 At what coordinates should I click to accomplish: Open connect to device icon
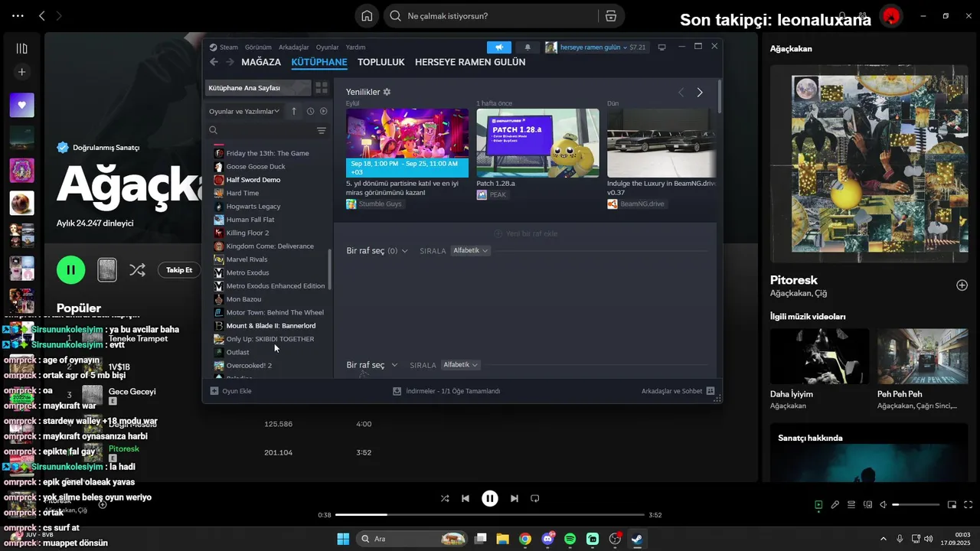tap(867, 505)
